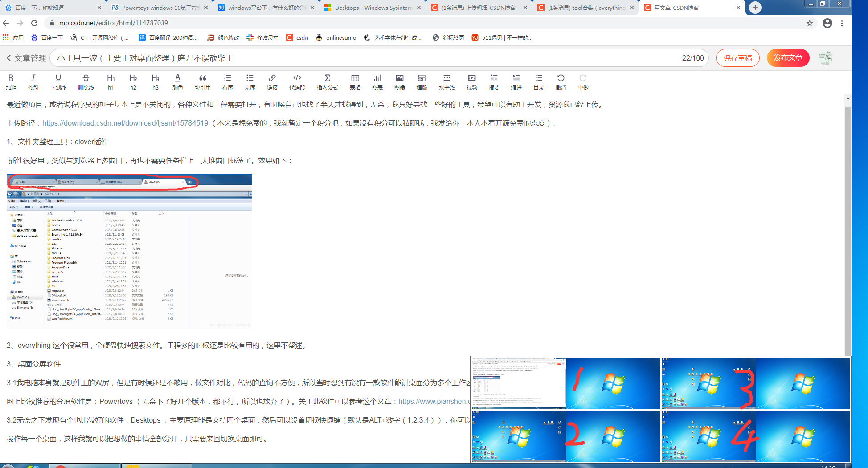The width and height of the screenshot is (868, 468).
Task: Open the 百度一下 bookmark
Action: click(x=47, y=37)
